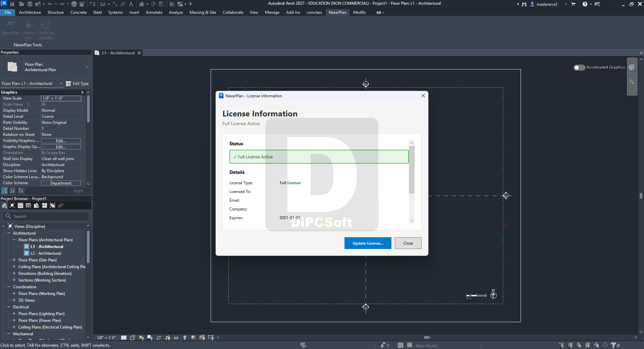Screen dimensions: 644x349
Task: Click the Help question mark icon
Action: coord(585,4)
